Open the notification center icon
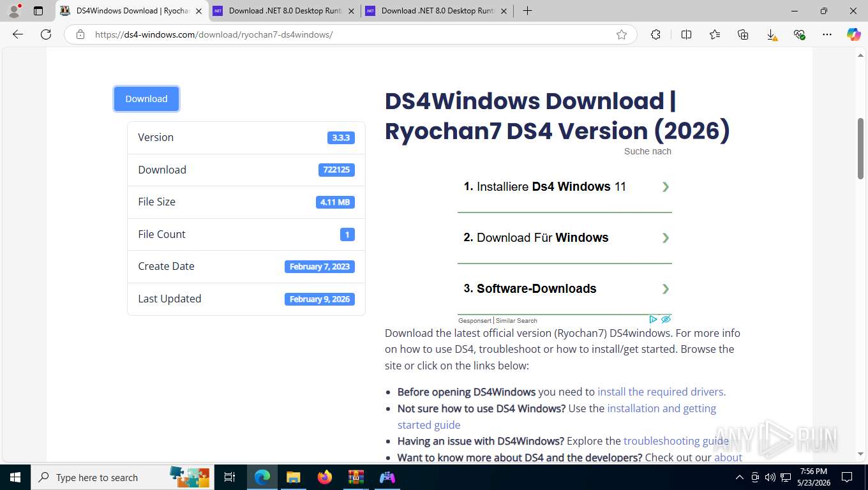The width and height of the screenshot is (868, 490). click(847, 477)
